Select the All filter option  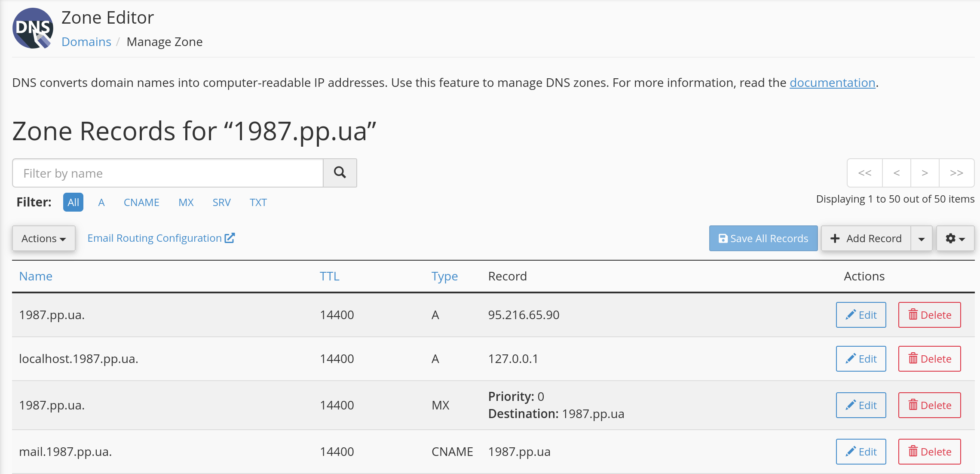click(73, 202)
